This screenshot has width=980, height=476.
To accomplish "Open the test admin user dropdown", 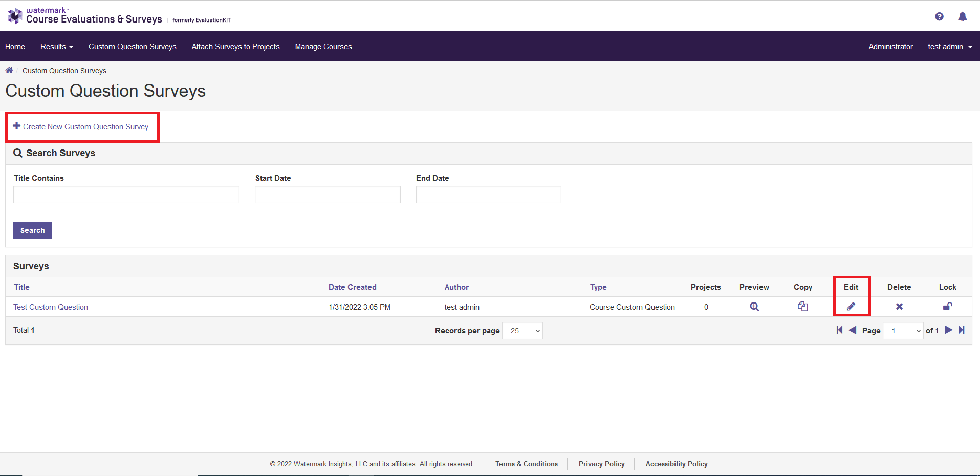I will click(x=949, y=47).
